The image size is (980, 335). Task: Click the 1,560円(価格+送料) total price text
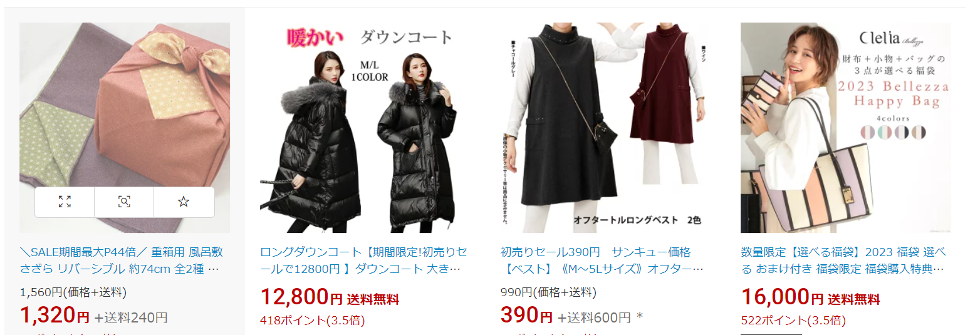[x=73, y=292]
